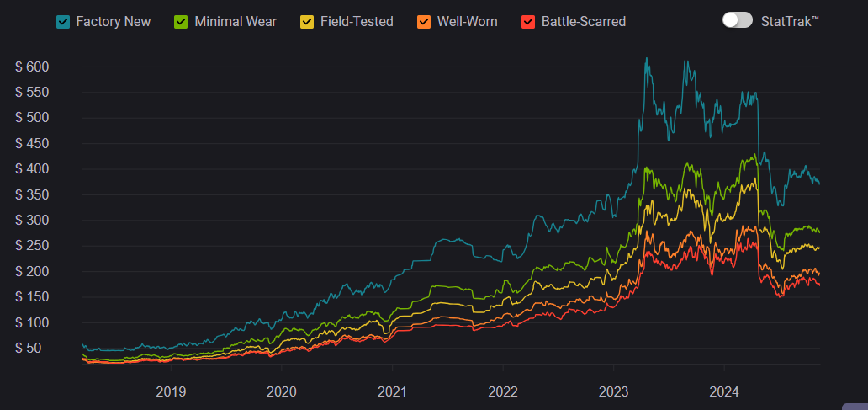
Task: Select the 2020 tick on time axis
Action: coord(281,391)
